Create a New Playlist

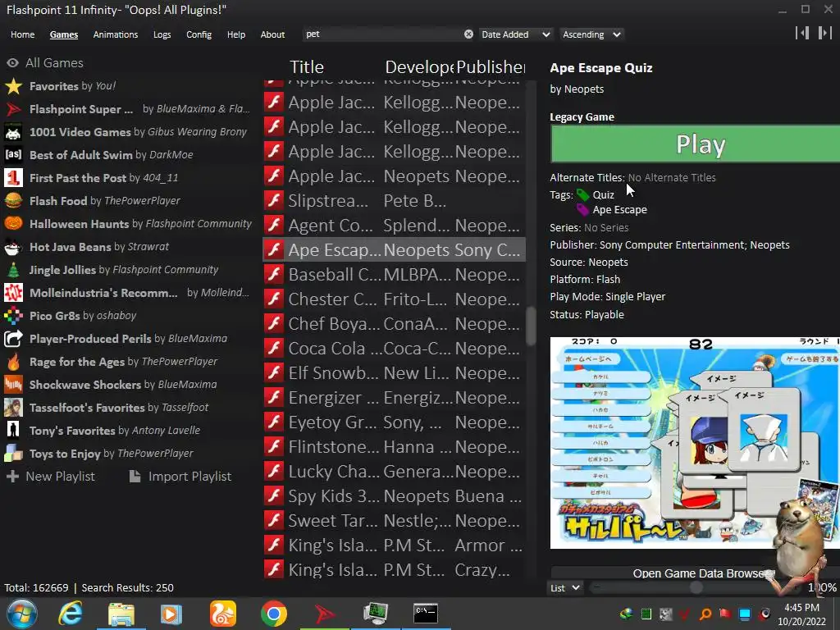50,477
